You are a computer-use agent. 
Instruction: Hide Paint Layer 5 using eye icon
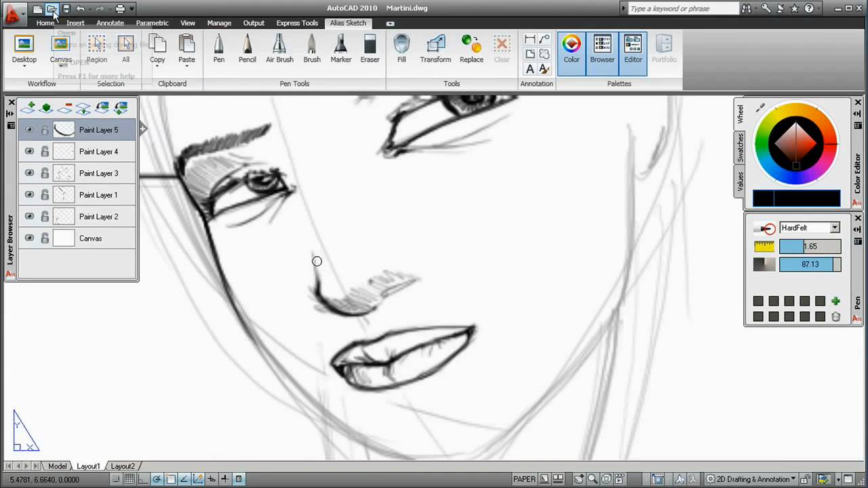[29, 130]
